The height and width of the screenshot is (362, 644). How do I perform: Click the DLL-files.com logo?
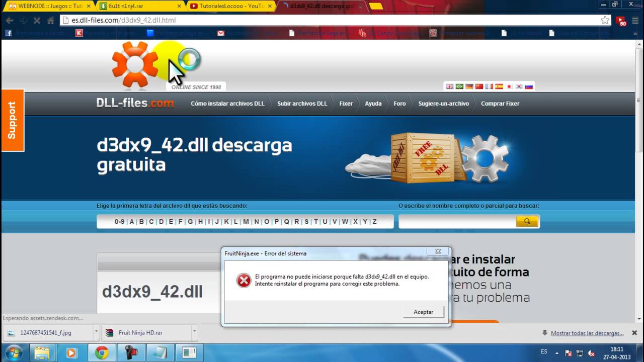click(135, 103)
